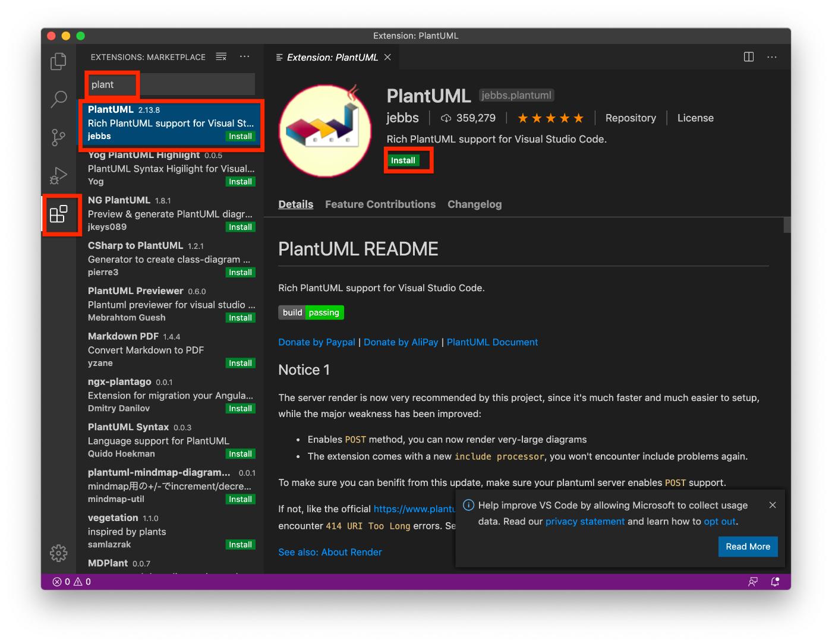
Task: Select the NG PlantUML entry
Action: click(171, 213)
